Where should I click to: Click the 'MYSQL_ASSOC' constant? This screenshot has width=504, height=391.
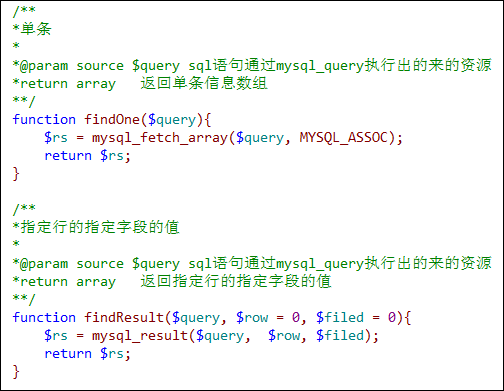pyautogui.click(x=343, y=138)
